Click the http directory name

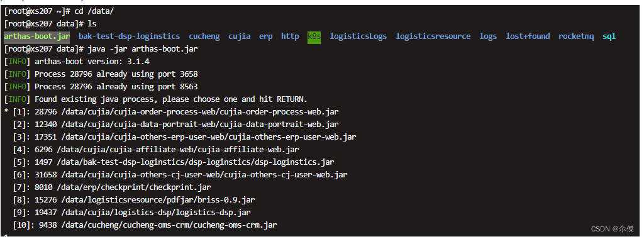[290, 36]
